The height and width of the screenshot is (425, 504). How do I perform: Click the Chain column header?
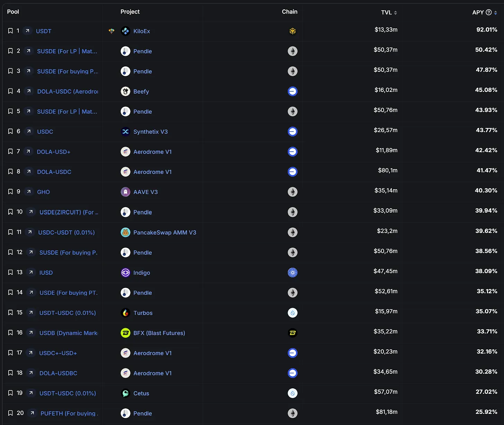pyautogui.click(x=289, y=12)
